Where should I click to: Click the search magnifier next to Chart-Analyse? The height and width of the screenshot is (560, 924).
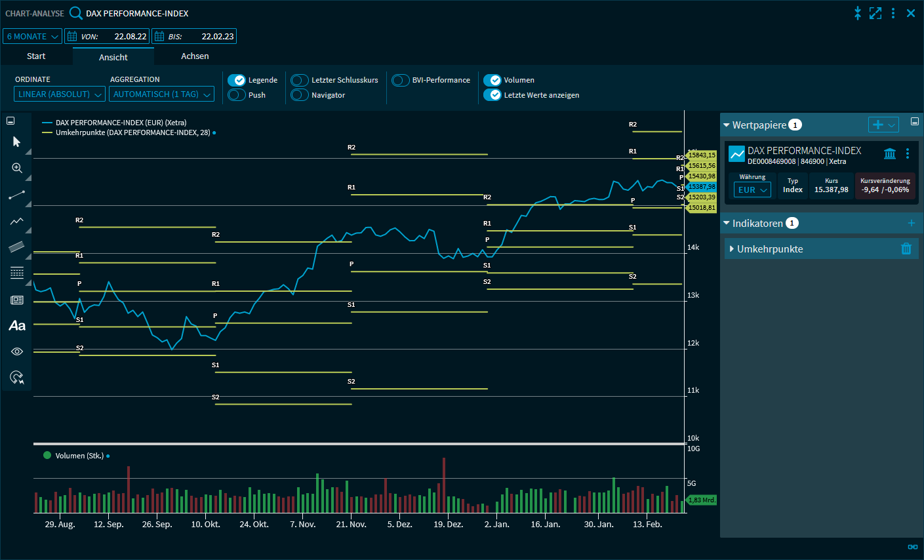pos(76,13)
